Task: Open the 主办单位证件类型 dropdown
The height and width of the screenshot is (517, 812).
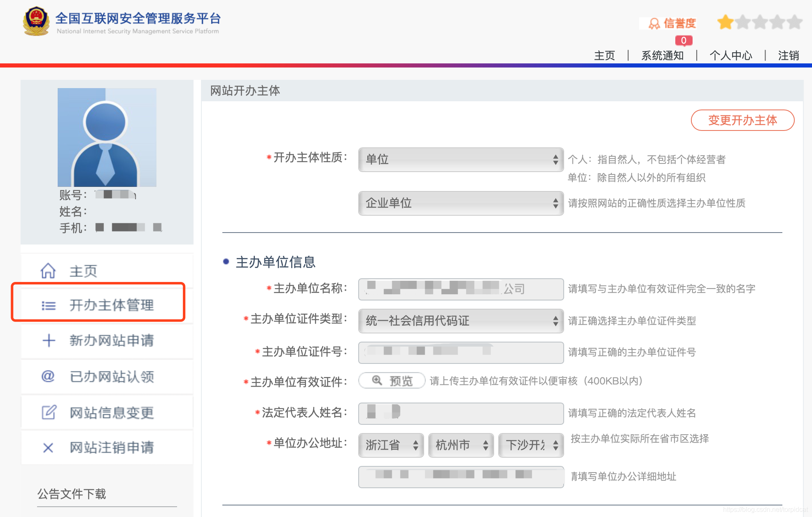Action: click(460, 321)
